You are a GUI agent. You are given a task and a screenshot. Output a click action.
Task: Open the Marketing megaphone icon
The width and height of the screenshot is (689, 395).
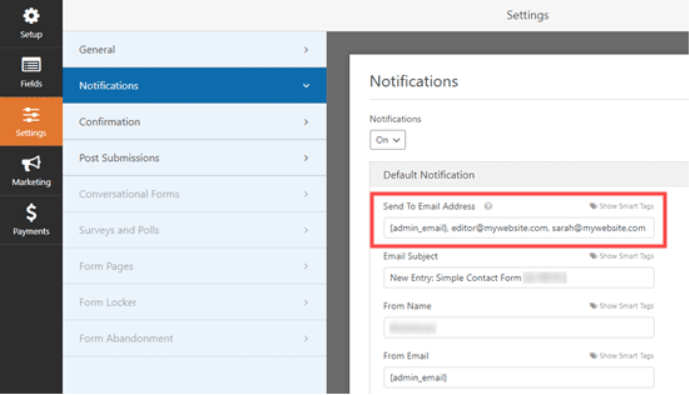[31, 164]
